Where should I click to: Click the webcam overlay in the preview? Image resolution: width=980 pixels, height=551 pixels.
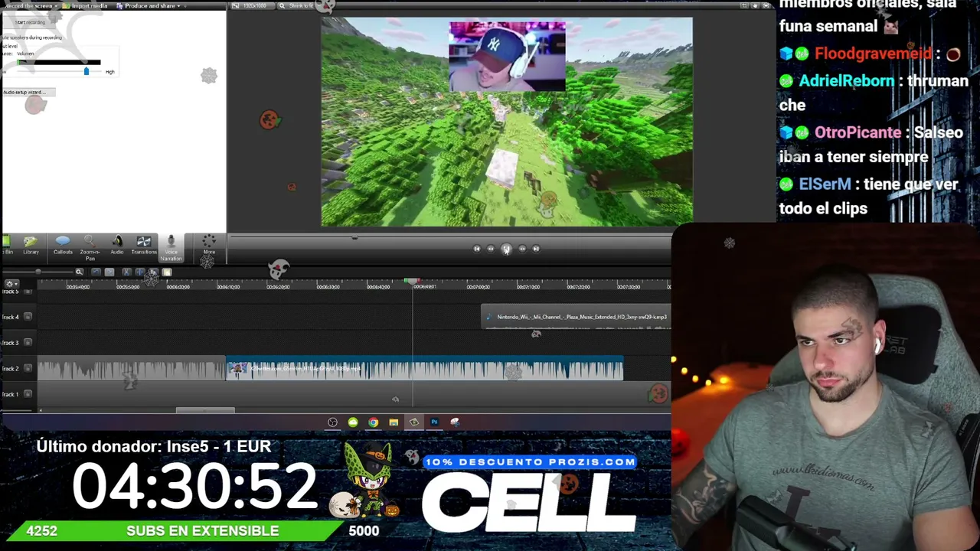[507, 56]
